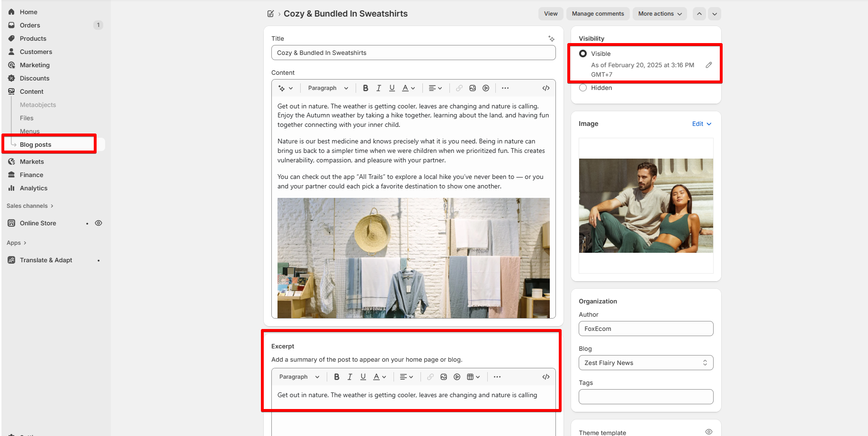Open alignment dropdown in Content editor

click(x=435, y=88)
